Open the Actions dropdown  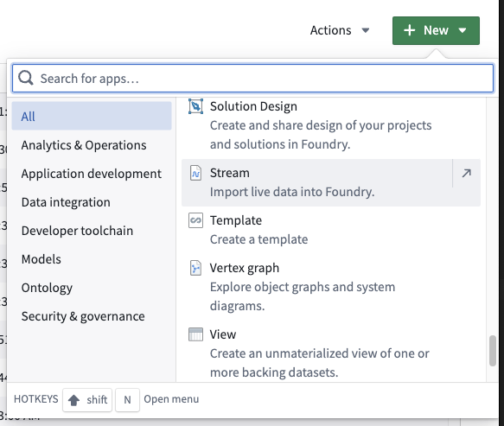(x=340, y=30)
